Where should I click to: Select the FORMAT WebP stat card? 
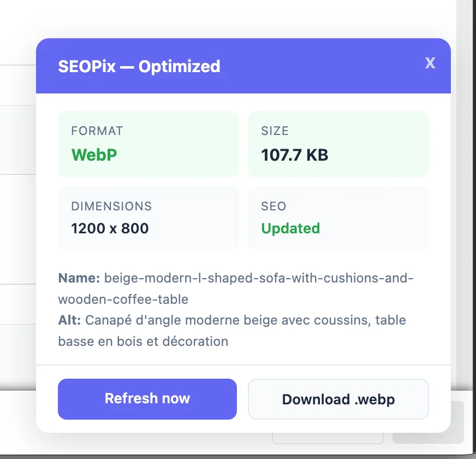tap(148, 144)
